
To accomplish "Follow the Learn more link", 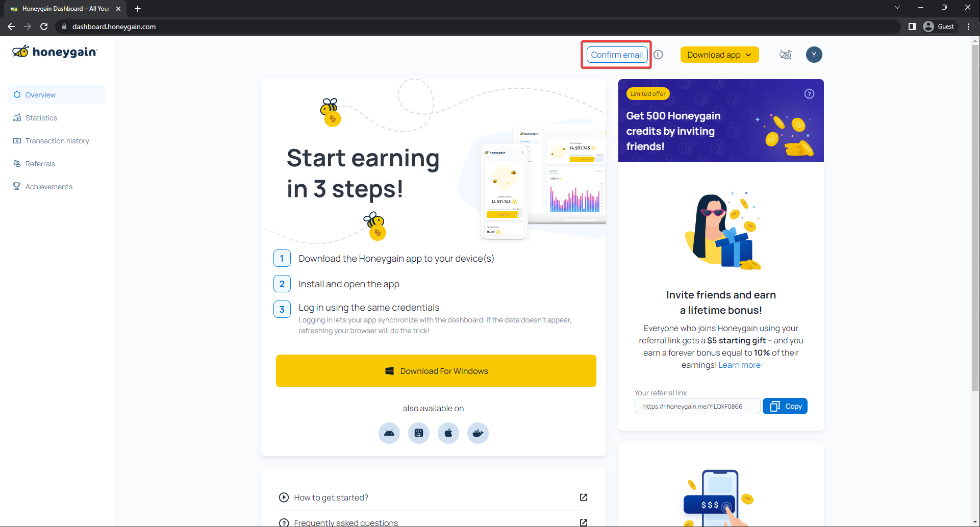I will point(739,365).
